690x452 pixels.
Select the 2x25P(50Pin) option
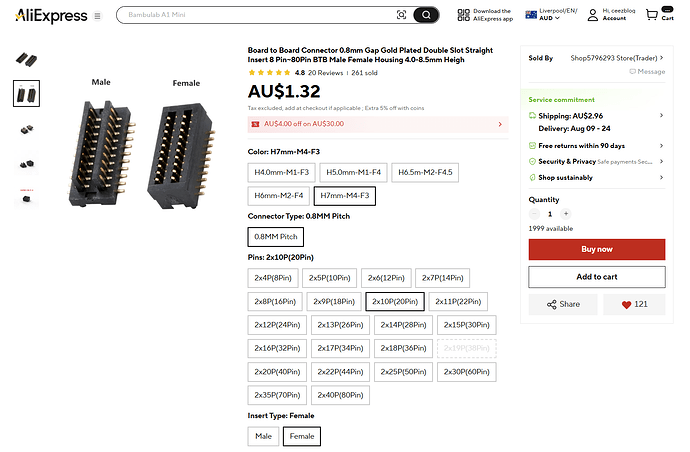[404, 372]
